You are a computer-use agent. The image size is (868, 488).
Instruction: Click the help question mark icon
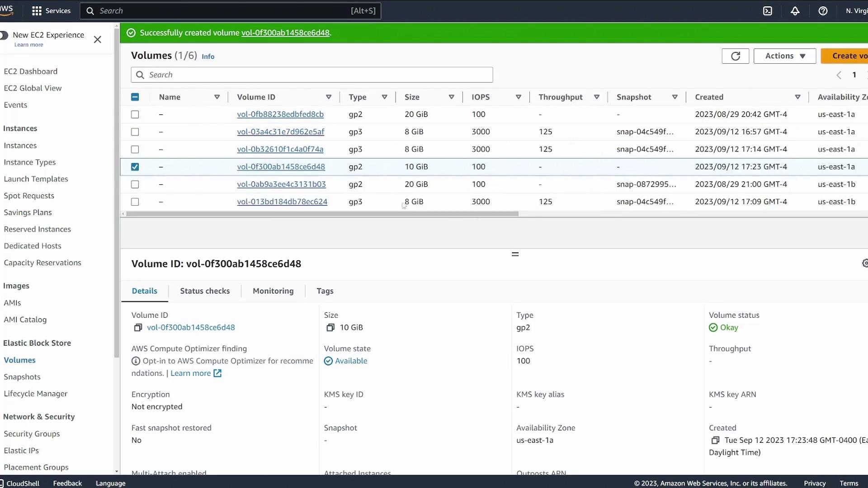pyautogui.click(x=823, y=11)
